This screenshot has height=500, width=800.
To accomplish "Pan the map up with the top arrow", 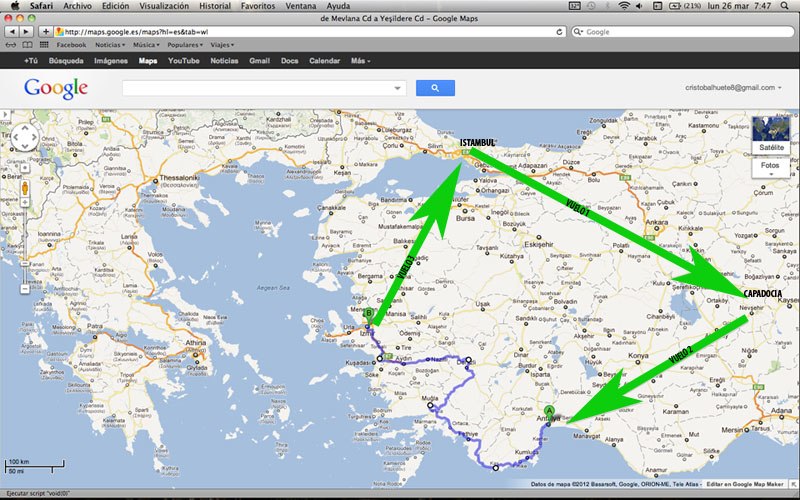I will click(24, 129).
